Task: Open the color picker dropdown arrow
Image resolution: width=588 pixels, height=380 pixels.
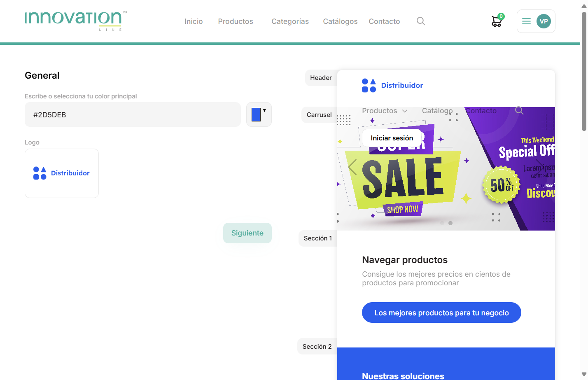Action: [x=264, y=110]
